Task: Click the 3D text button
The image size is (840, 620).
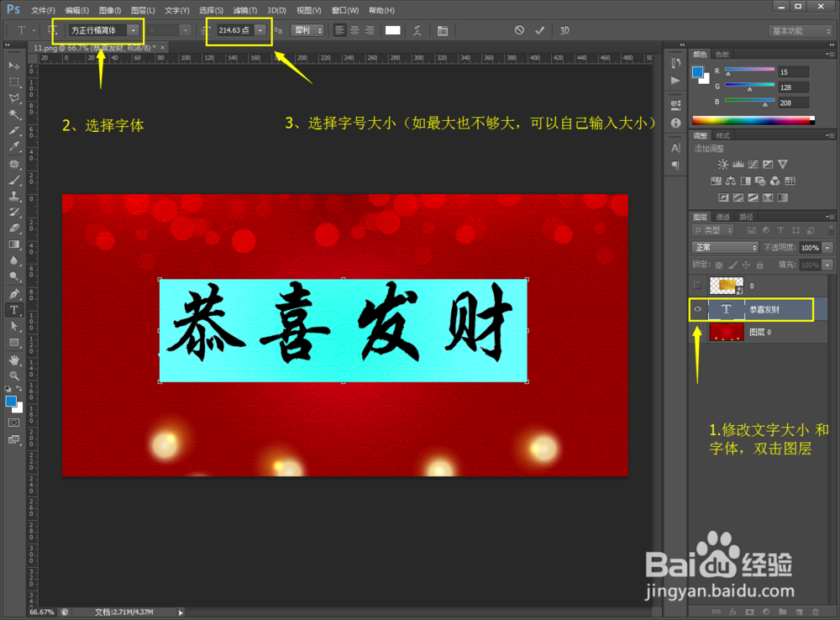Action: click(x=564, y=30)
